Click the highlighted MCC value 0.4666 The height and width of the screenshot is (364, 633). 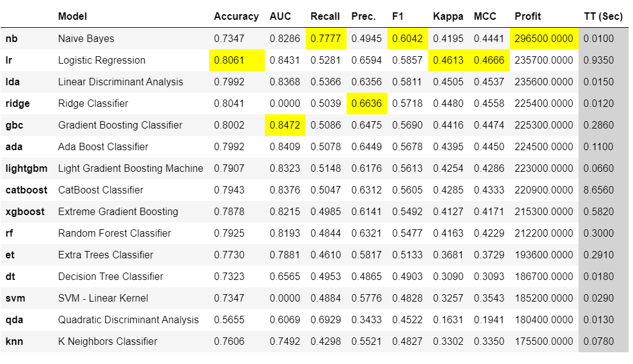(489, 61)
